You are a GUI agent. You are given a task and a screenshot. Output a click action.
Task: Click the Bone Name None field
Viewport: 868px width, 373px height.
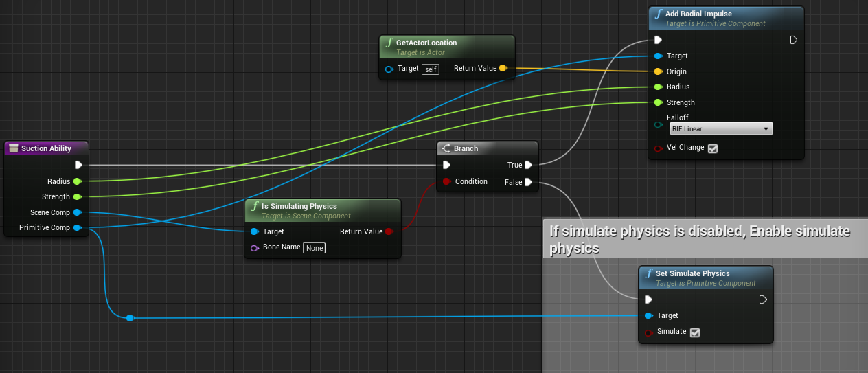315,248
